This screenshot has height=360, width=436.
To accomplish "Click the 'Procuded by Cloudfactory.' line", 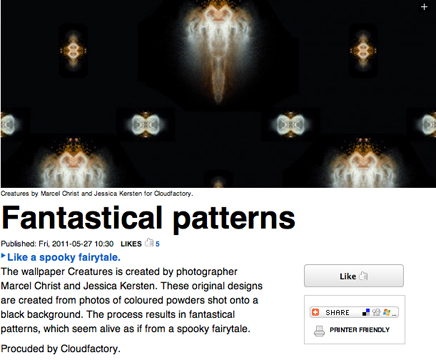I will pos(60,349).
